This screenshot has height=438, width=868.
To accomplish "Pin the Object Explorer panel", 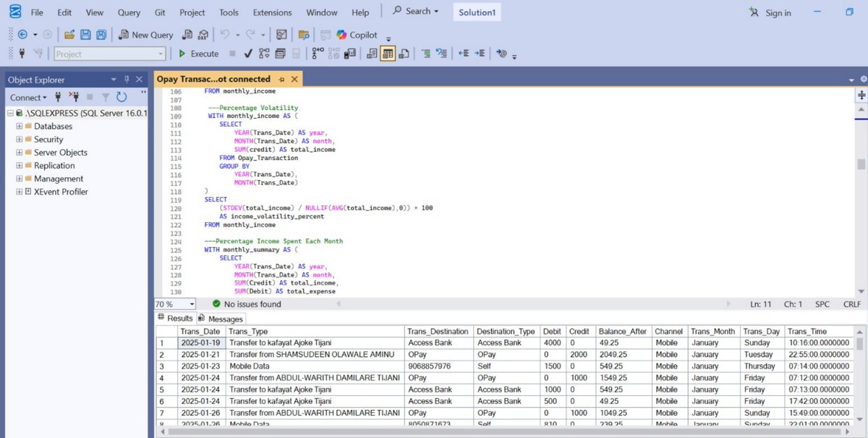I will click(x=127, y=80).
